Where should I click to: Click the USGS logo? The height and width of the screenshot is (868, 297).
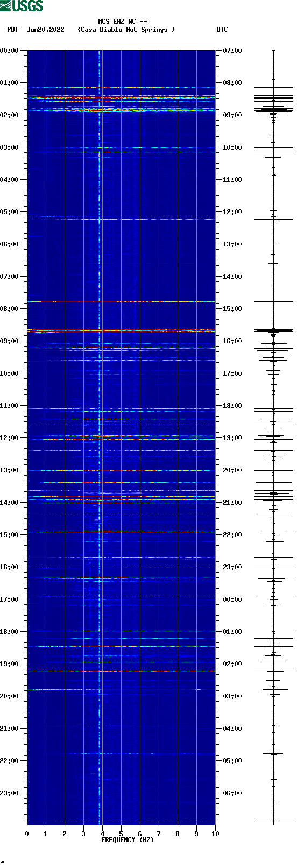(x=22, y=6)
